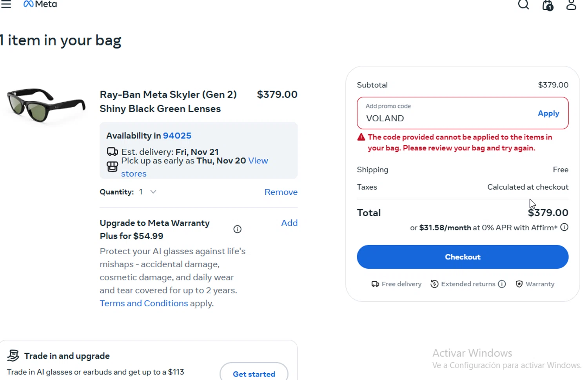The width and height of the screenshot is (588, 380).
Task: Remove the Ray-Ban Meta Skyler item
Action: click(x=281, y=192)
